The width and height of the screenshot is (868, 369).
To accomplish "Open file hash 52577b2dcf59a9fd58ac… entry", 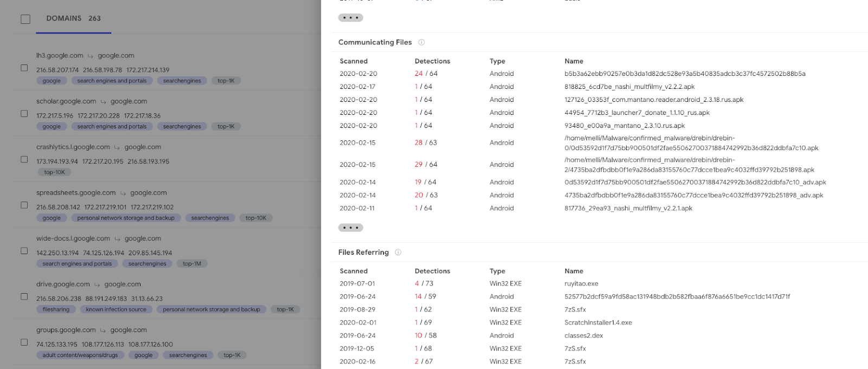I will point(677,297).
